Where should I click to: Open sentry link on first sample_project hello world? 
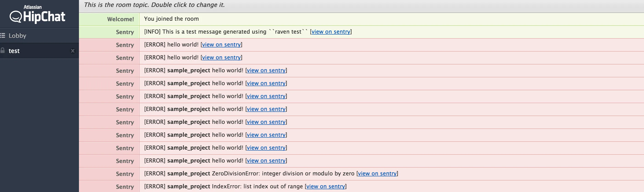266,70
